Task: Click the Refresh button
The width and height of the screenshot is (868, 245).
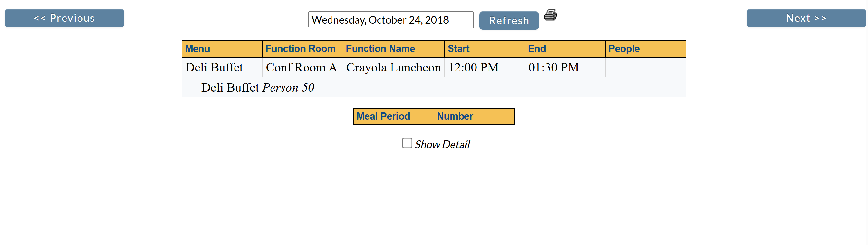Action: [x=509, y=20]
